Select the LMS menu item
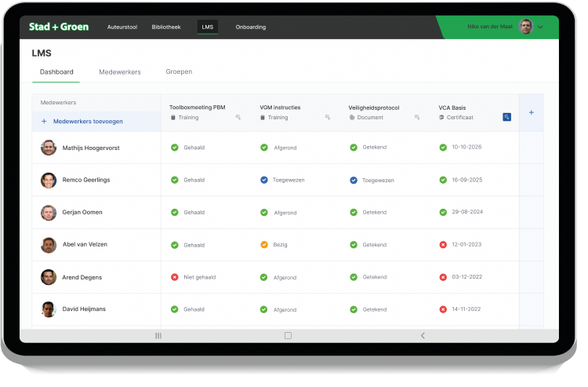588x387 pixels. pos(208,27)
